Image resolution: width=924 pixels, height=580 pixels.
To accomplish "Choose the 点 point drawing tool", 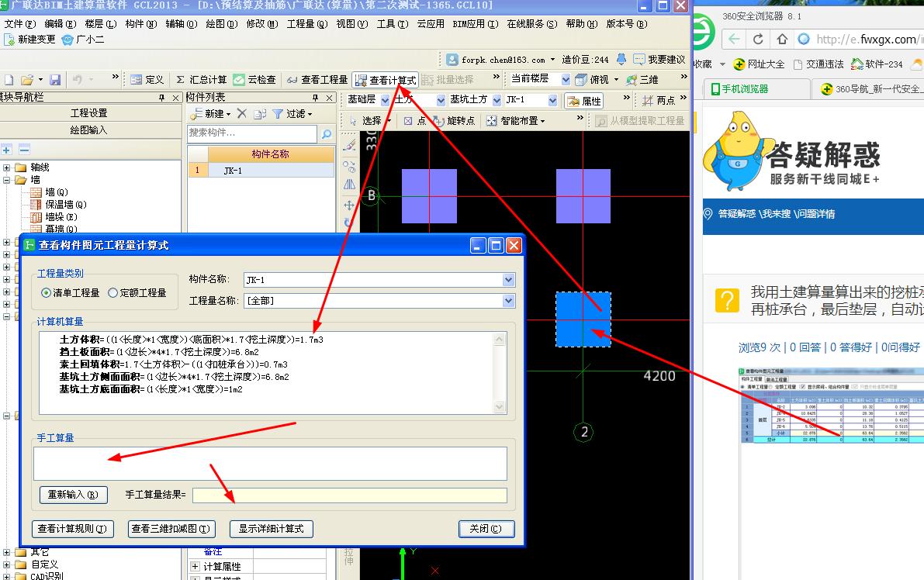I will click(x=415, y=121).
